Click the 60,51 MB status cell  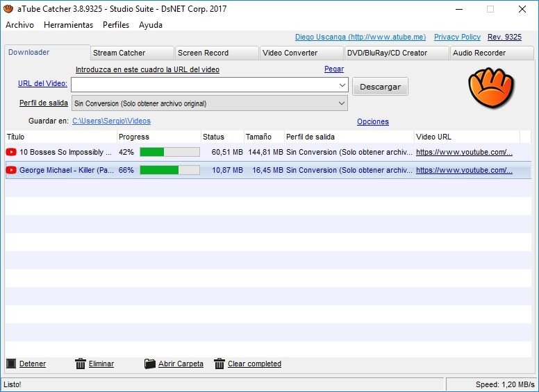click(227, 152)
